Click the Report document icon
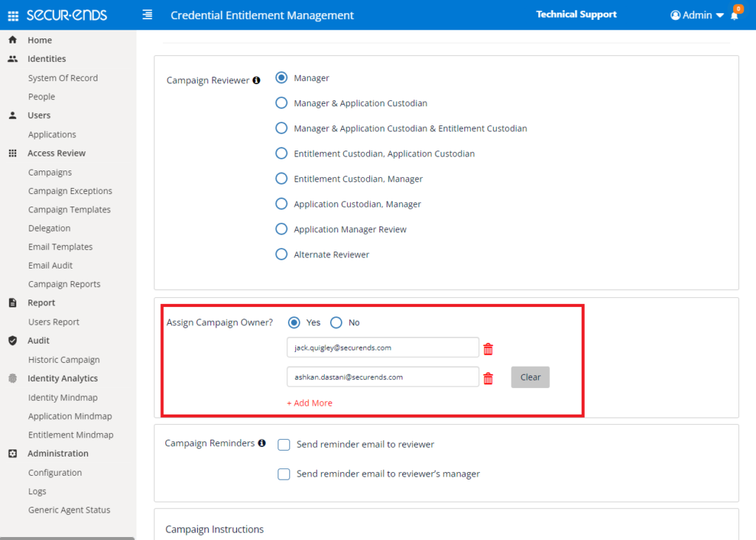 [13, 302]
